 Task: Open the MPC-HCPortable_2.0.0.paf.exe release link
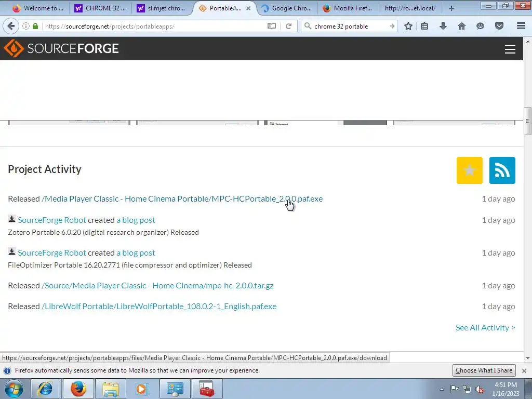point(182,199)
